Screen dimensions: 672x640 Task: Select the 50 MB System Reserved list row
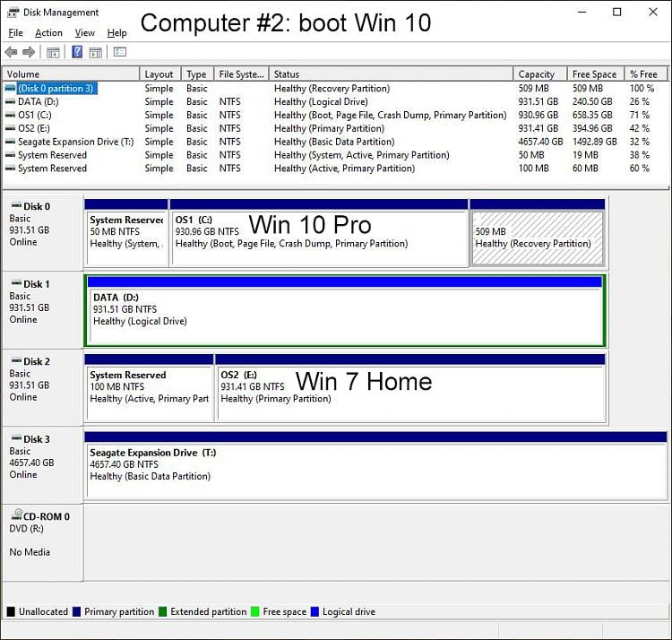click(x=336, y=155)
